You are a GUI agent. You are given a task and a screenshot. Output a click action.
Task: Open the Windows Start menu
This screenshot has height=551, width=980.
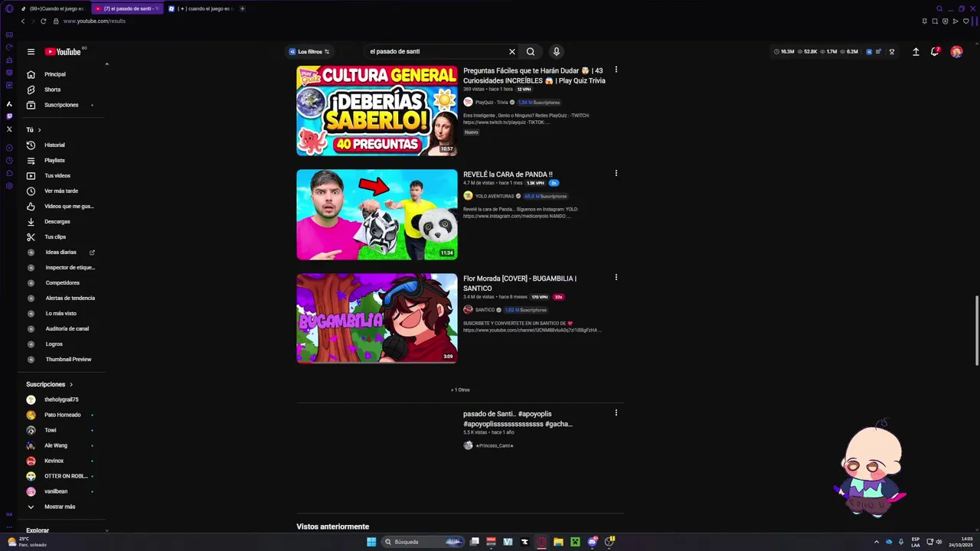[x=371, y=542]
